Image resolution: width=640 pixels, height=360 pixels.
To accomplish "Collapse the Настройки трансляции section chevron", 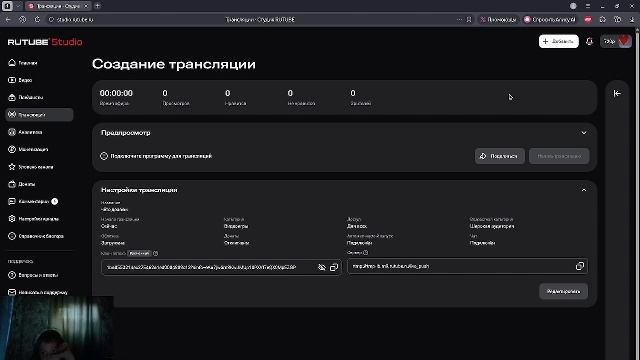I will [x=584, y=190].
